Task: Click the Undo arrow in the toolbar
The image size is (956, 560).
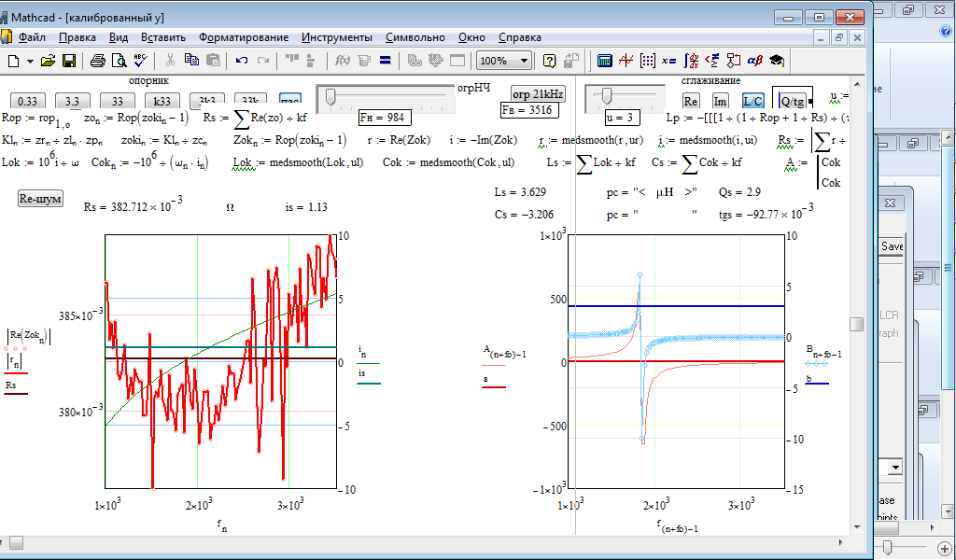Action: pos(242,61)
